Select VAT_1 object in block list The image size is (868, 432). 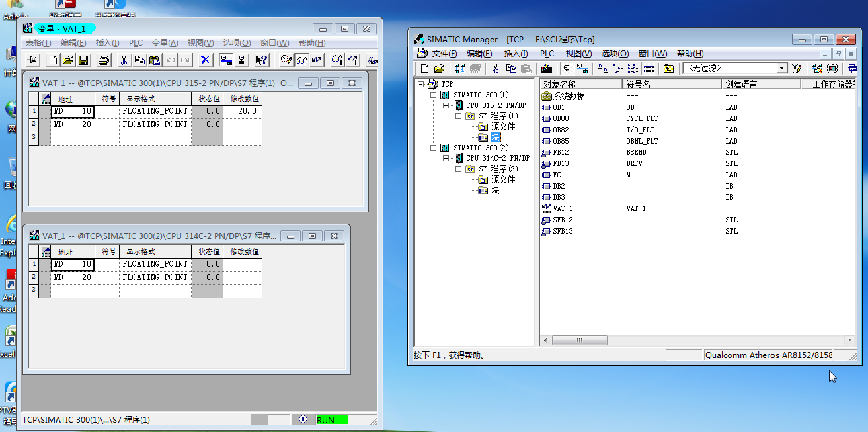click(556, 208)
